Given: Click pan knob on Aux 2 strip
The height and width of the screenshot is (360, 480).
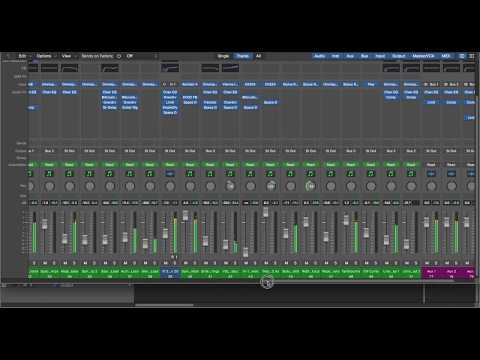Looking at the screenshot, I should [451, 186].
